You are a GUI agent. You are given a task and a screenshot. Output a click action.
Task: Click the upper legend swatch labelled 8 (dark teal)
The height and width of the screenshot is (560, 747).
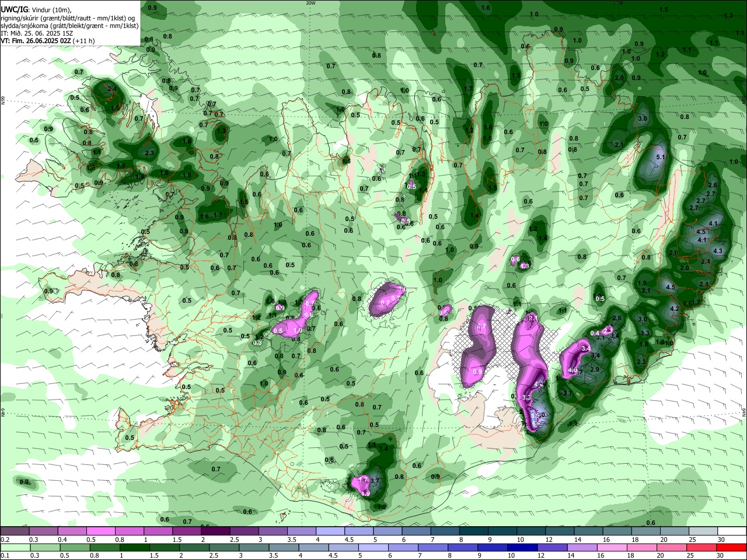point(474,531)
